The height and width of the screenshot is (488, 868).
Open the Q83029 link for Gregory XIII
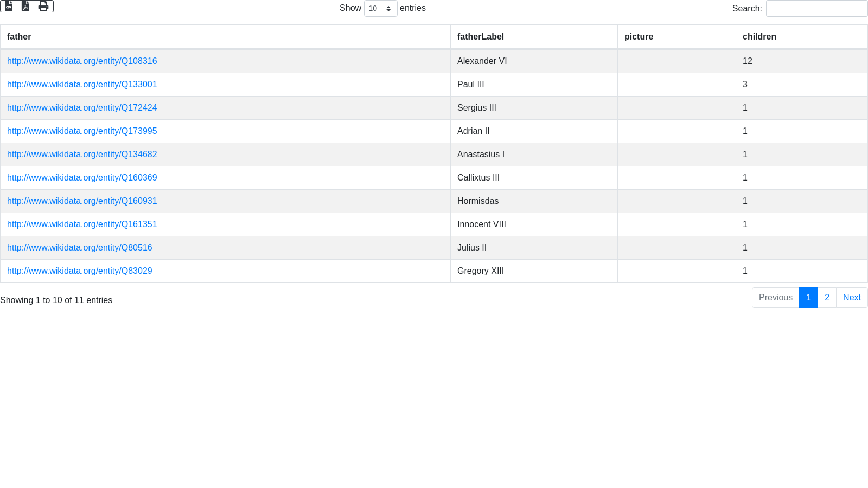(x=79, y=271)
